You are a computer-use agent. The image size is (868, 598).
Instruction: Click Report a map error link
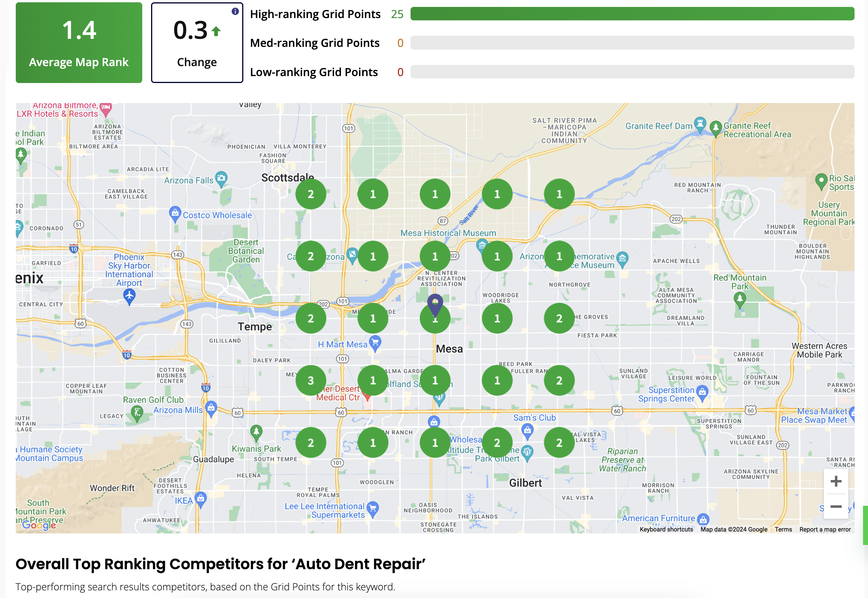coord(825,529)
